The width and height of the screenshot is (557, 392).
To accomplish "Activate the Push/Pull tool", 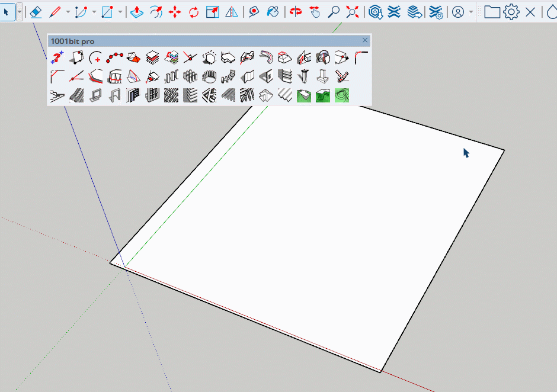I will pos(137,12).
